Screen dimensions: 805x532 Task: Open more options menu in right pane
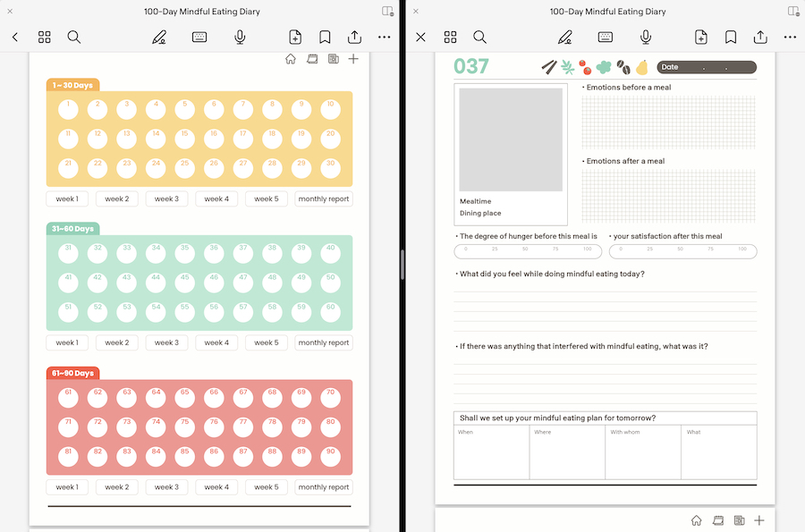point(790,37)
